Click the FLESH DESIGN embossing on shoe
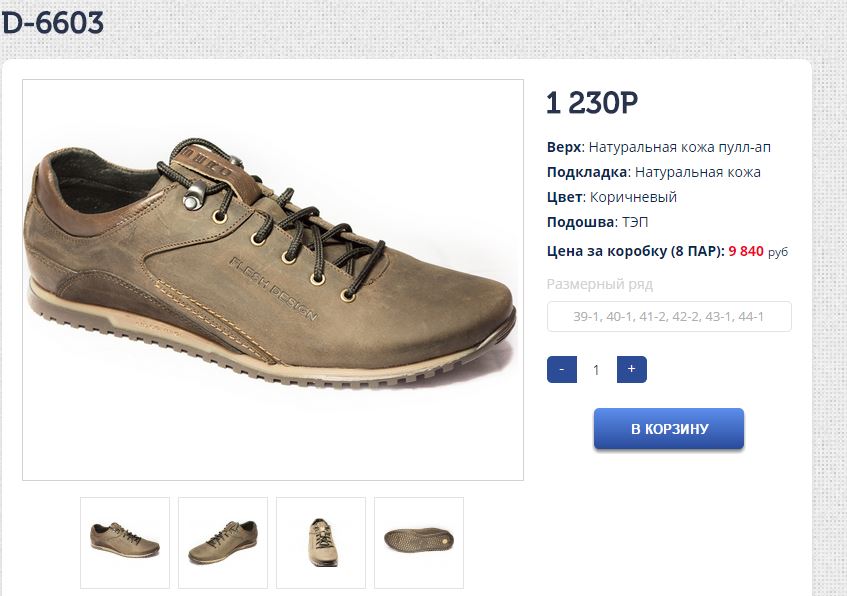Screen dimensions: 847x596 pyautogui.click(x=273, y=290)
